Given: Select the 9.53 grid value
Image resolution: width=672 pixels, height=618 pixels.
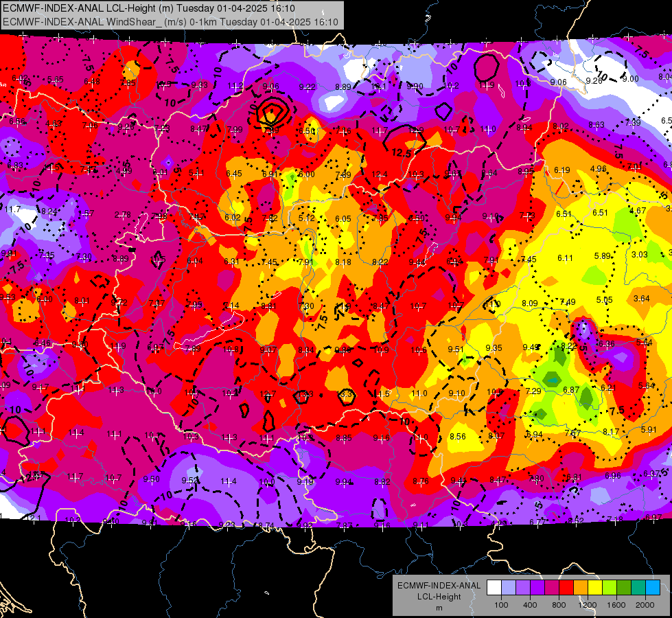Looking at the screenshot, I should point(8,297).
